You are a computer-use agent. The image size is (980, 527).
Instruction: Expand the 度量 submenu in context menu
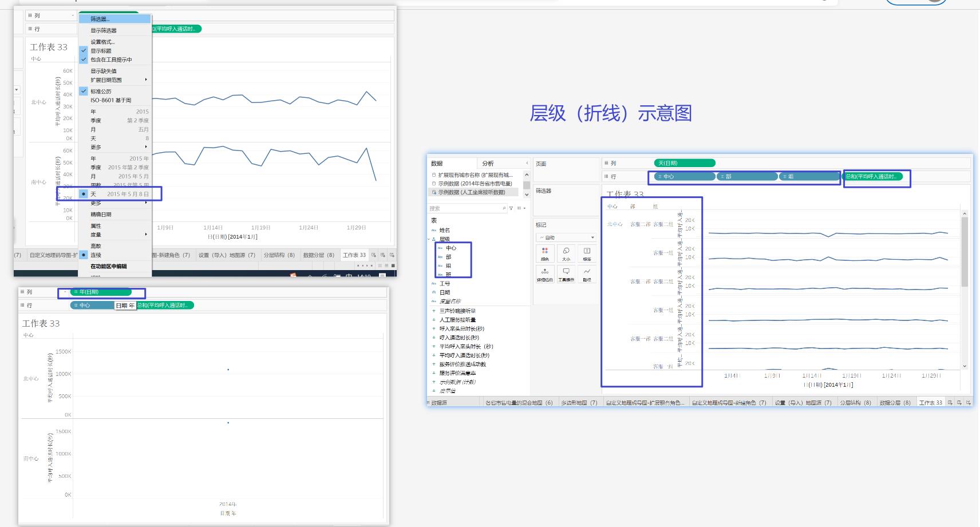(115, 235)
